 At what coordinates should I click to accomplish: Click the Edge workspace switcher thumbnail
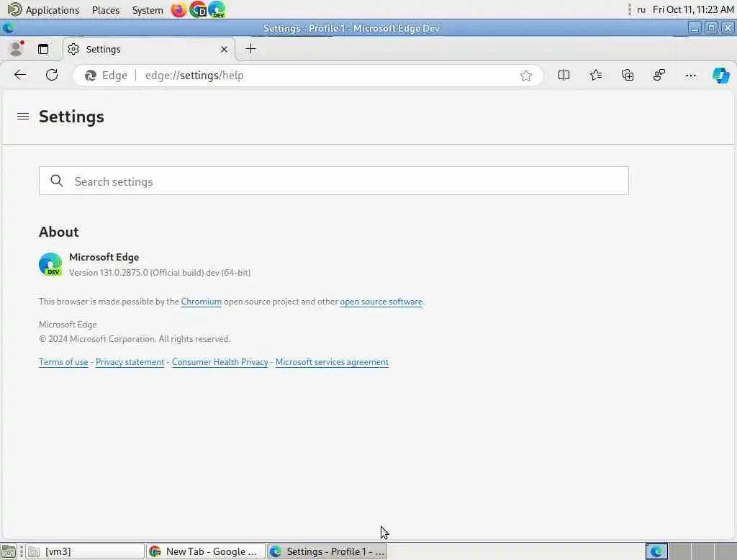(x=656, y=551)
